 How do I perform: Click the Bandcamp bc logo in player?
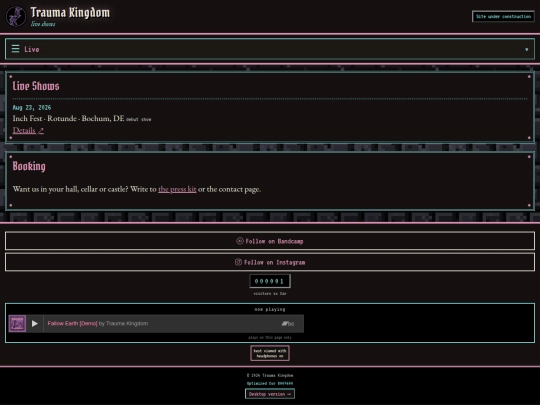288,324
